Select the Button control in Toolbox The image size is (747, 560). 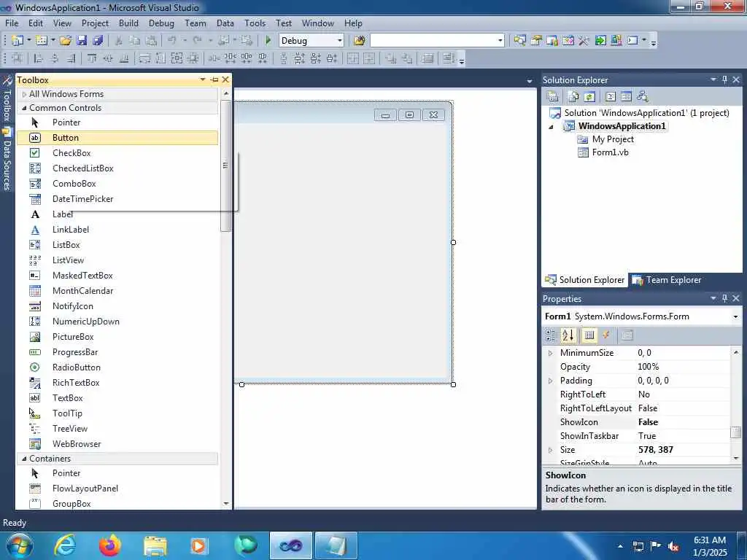pos(117,138)
